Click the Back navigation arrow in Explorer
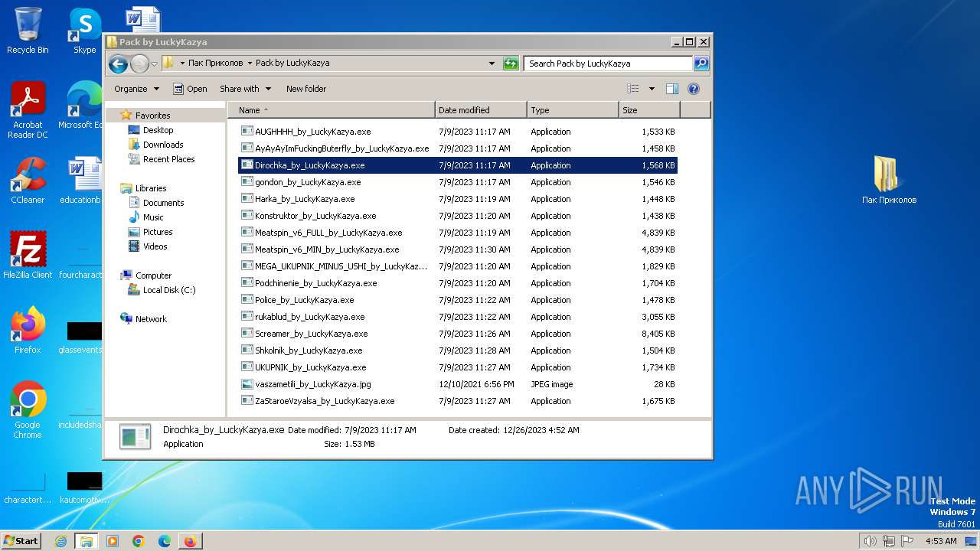This screenshot has height=551, width=980. [x=118, y=64]
